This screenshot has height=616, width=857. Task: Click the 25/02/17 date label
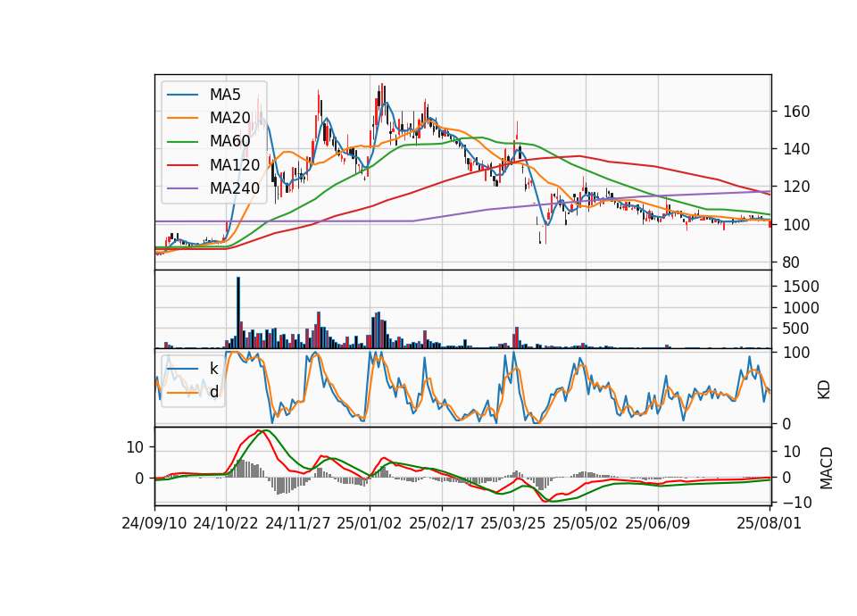coord(442,523)
